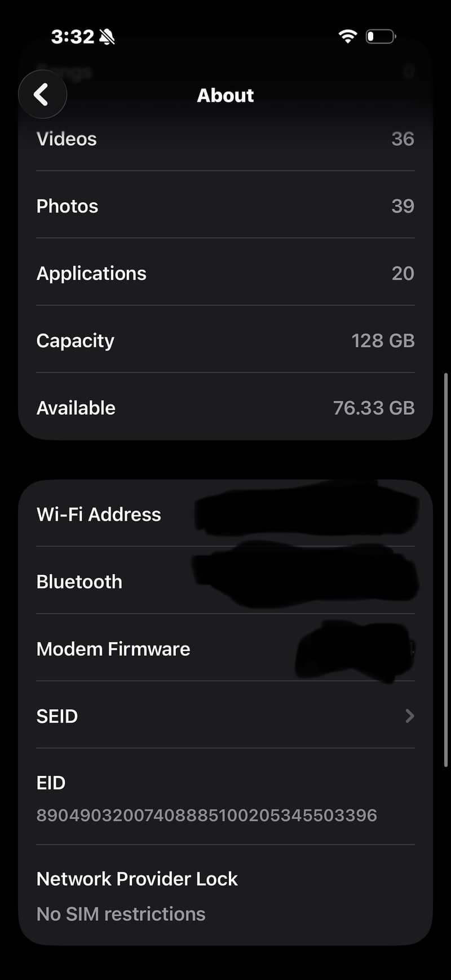Viewport: 451px width, 980px height.
Task: Tap the Bluetooth address row
Action: click(x=225, y=582)
